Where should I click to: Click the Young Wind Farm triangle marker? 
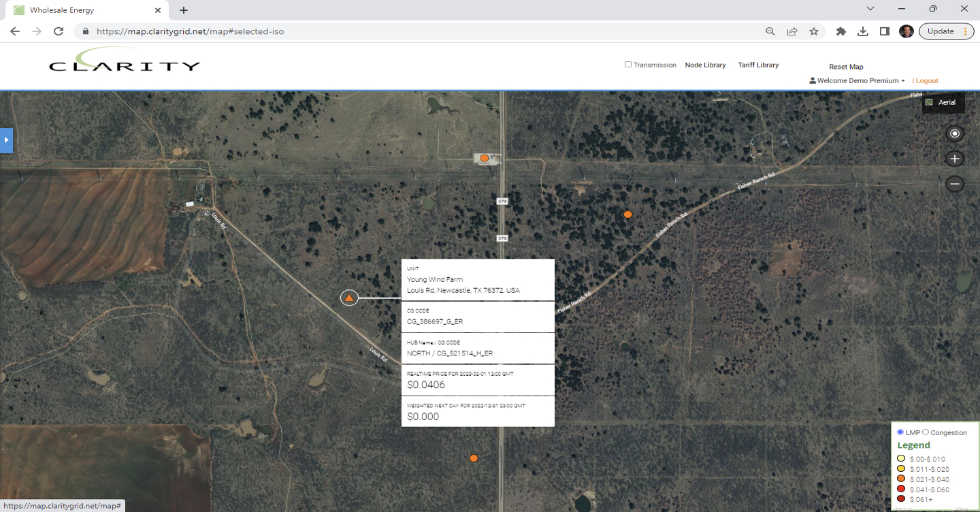pos(349,298)
